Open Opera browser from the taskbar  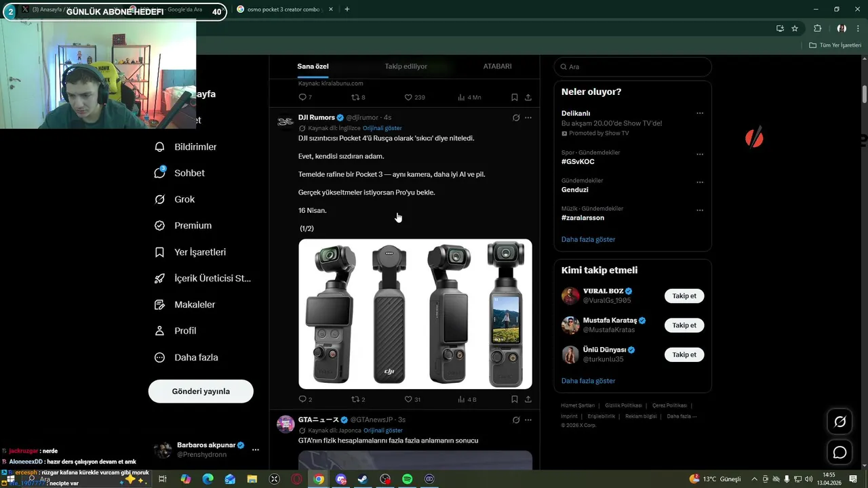[x=296, y=479]
